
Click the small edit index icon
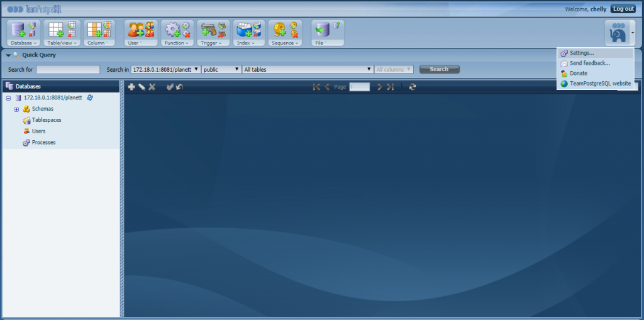tap(257, 26)
